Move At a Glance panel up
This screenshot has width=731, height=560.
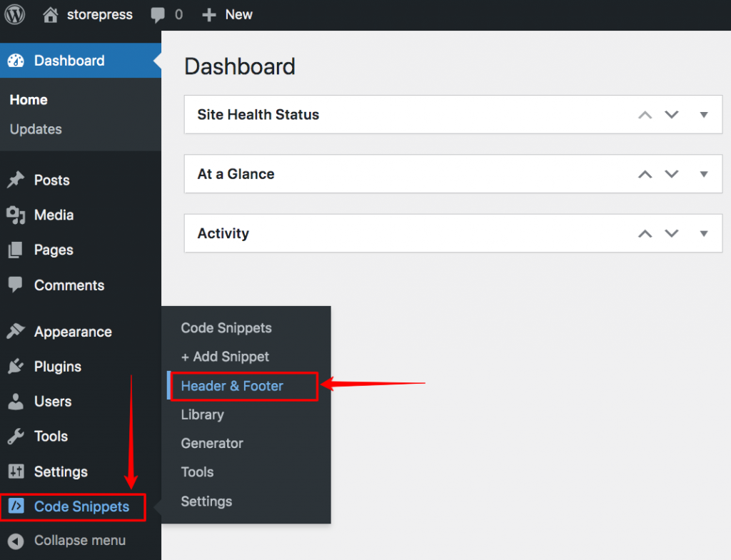point(645,174)
